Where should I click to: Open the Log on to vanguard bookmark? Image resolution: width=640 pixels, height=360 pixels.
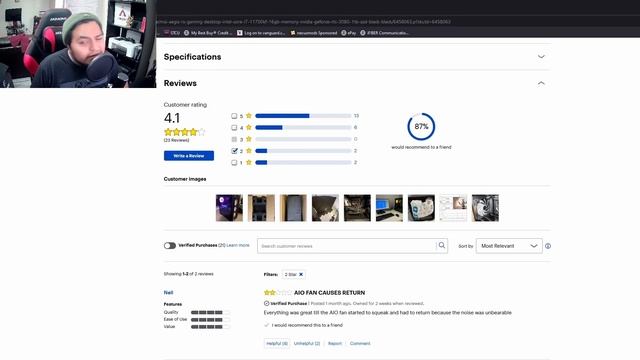click(x=261, y=33)
